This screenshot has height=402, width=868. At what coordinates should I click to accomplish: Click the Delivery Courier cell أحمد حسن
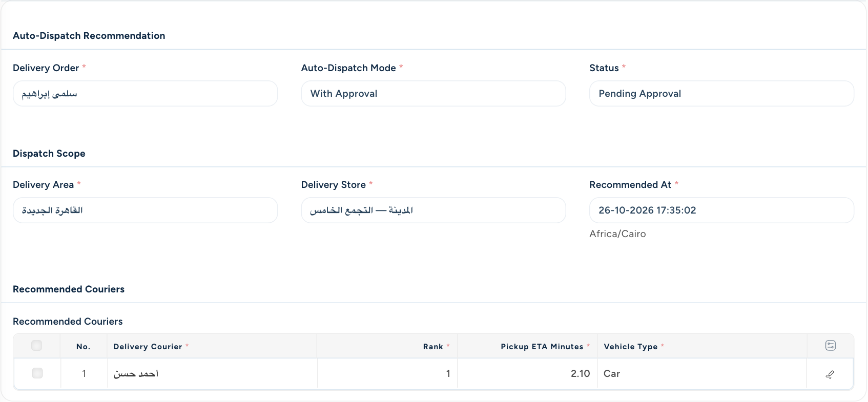pos(212,374)
